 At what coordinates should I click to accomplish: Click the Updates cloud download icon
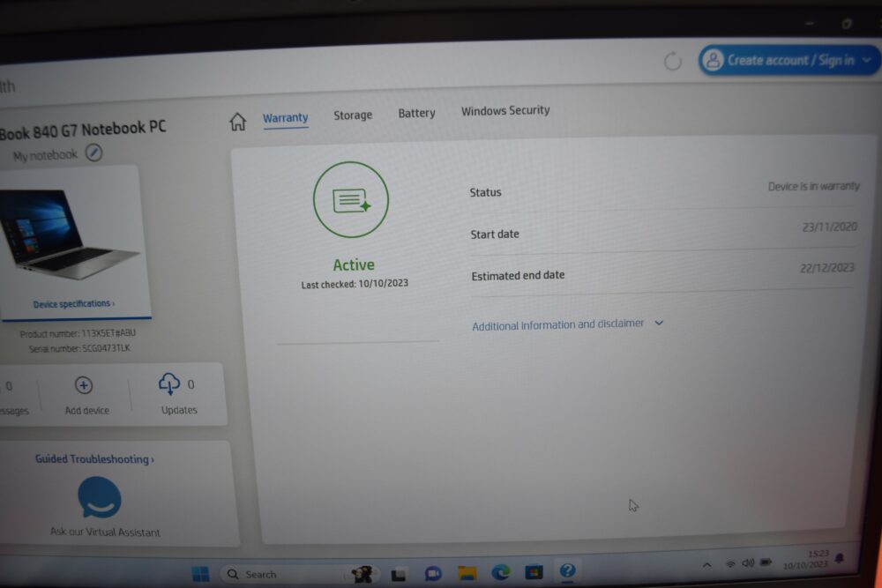click(x=169, y=383)
